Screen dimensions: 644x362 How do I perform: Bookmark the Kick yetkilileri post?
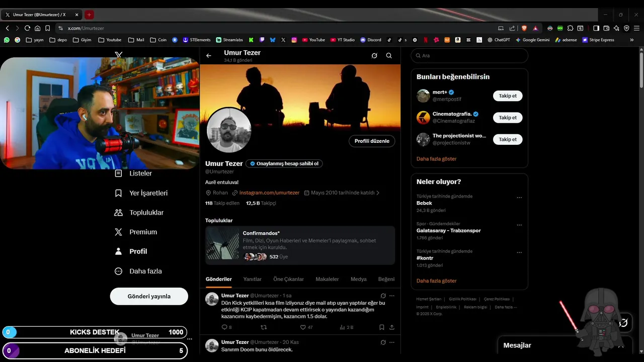(382, 327)
